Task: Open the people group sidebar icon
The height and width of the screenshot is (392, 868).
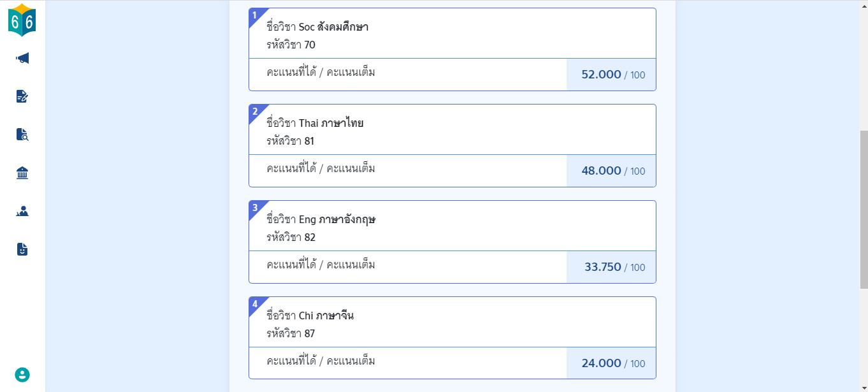Action: coord(22,211)
